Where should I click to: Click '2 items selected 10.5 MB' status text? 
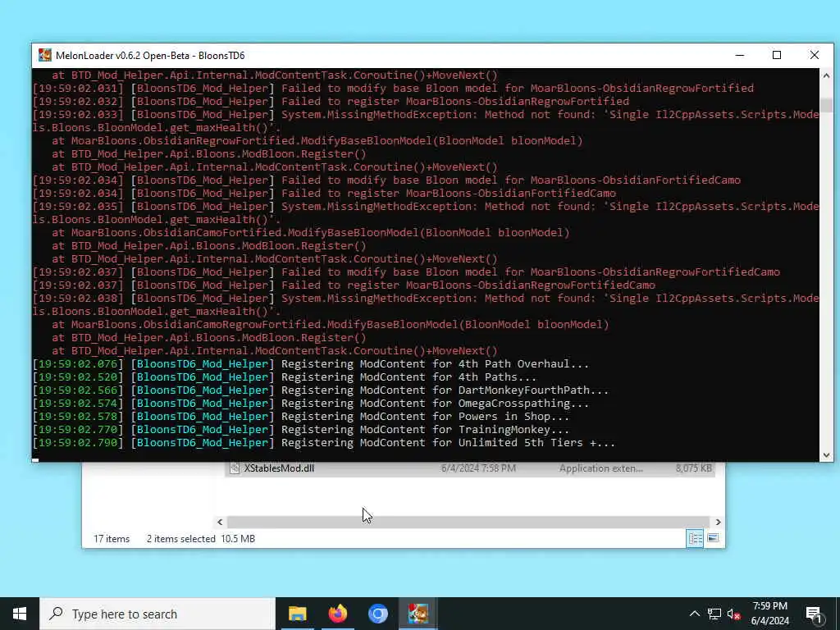pyautogui.click(x=201, y=539)
